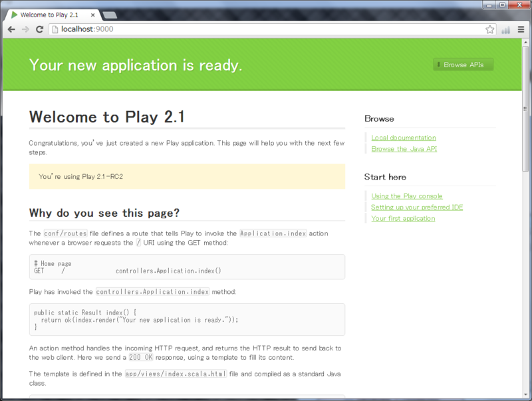Click the browser forward arrow

25,29
